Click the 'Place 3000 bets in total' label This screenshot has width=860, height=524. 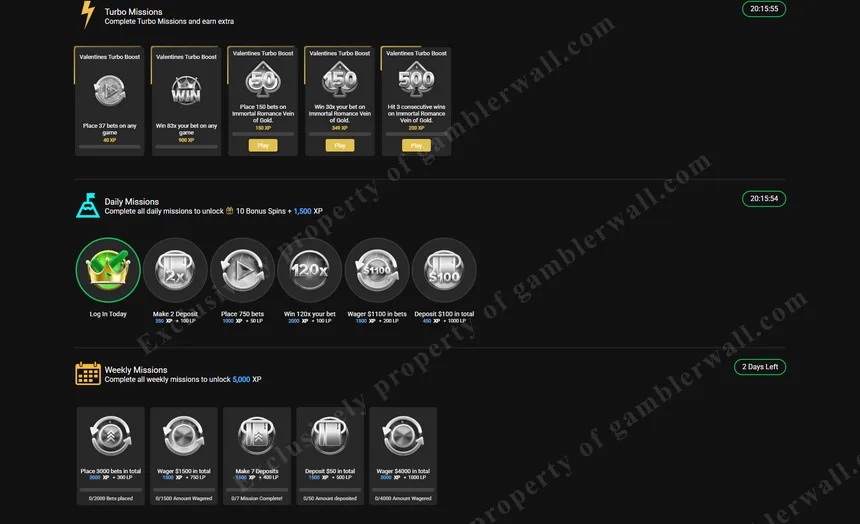pyautogui.click(x=111, y=471)
